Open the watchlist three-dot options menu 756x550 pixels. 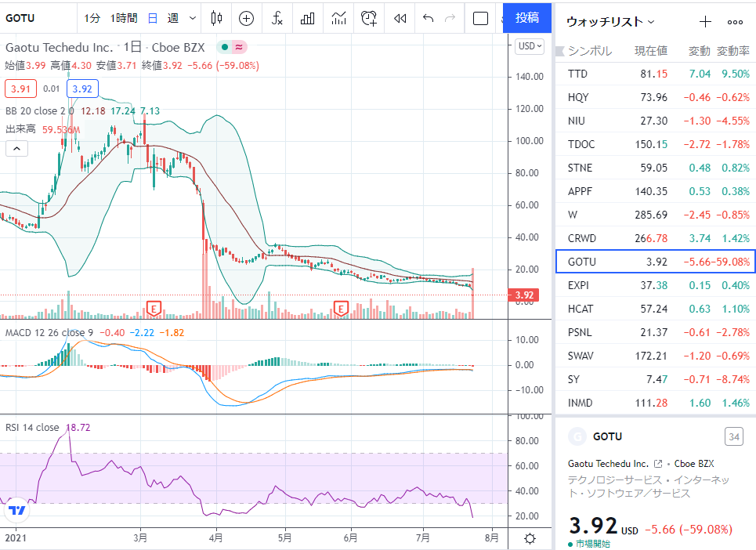pyautogui.click(x=735, y=22)
